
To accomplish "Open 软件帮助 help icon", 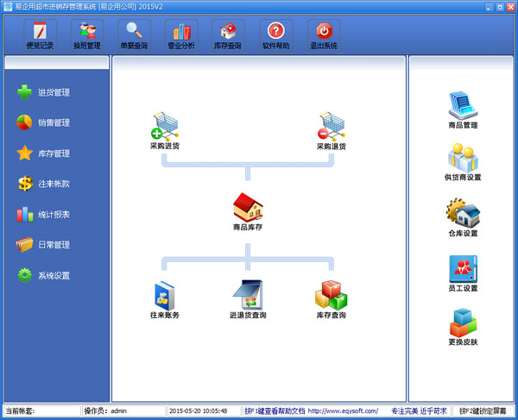I will (x=276, y=35).
